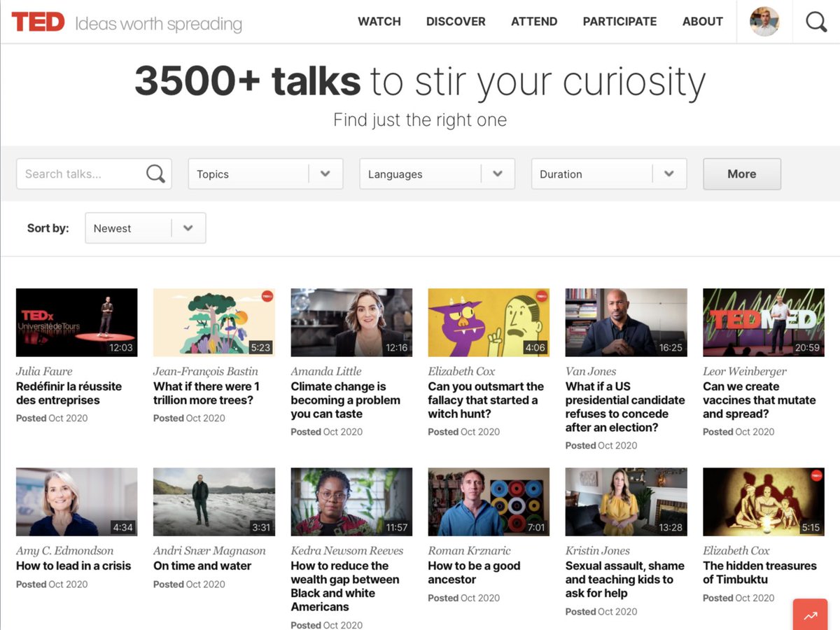
Task: Click the 'Ideas worth spreading' tagline
Action: point(159,24)
